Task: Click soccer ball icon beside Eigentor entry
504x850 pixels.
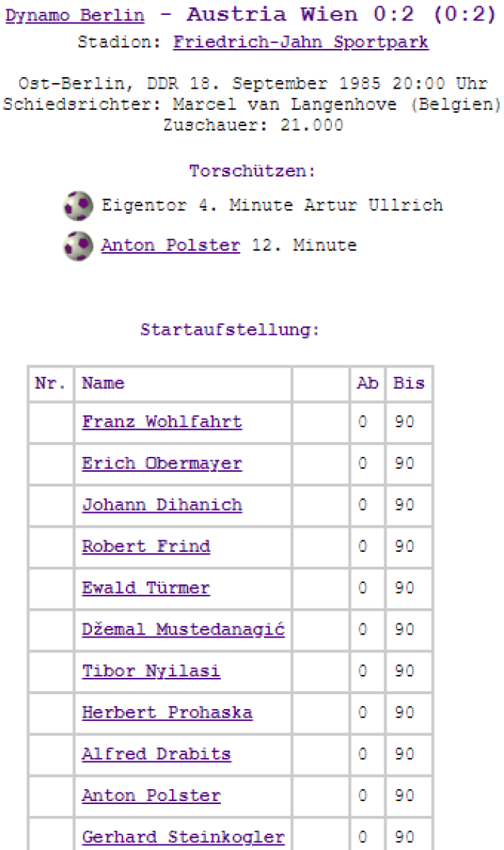Action: pyautogui.click(x=77, y=206)
